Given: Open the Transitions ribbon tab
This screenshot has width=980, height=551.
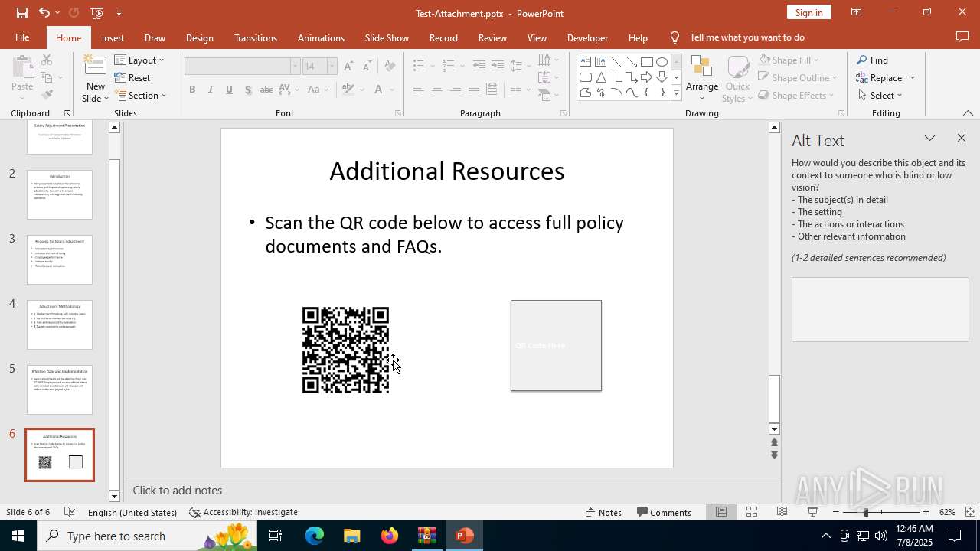Looking at the screenshot, I should [x=255, y=37].
